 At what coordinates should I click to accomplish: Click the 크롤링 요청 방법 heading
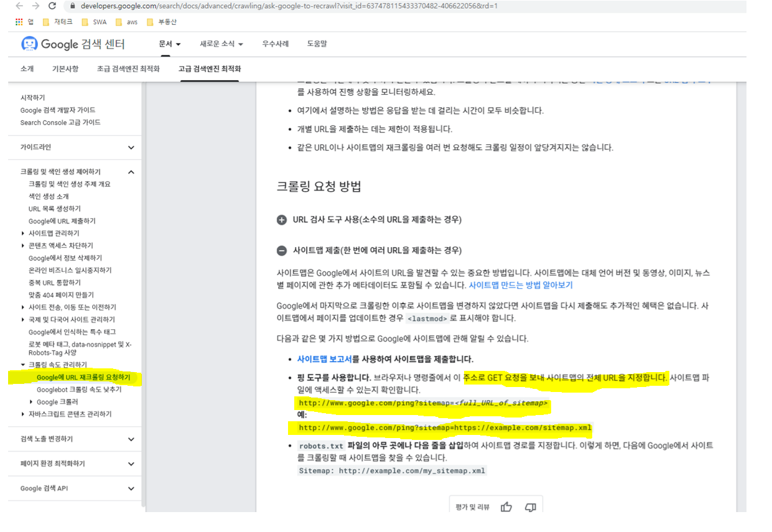click(319, 187)
